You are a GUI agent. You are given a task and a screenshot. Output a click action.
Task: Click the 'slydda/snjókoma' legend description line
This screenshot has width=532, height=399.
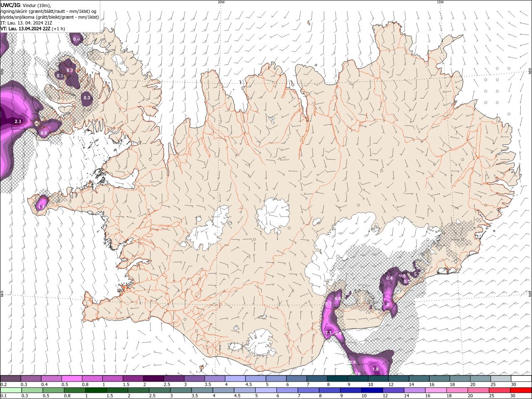[49, 17]
